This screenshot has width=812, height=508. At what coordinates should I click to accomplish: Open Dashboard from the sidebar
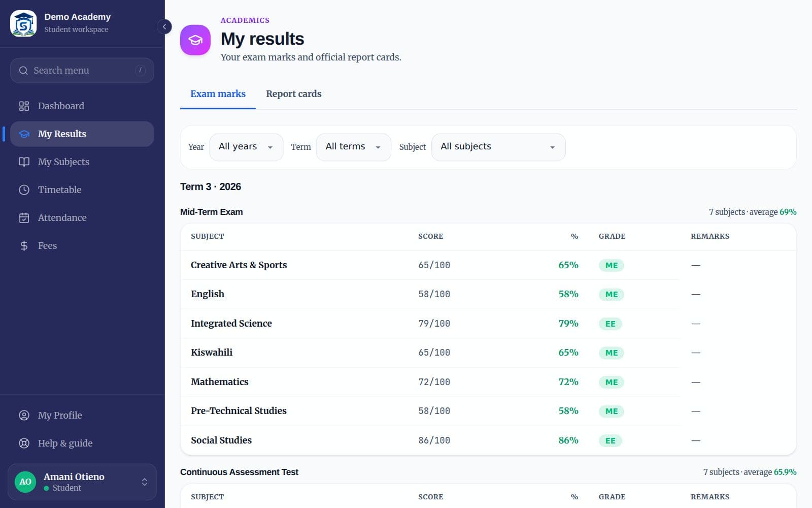pyautogui.click(x=82, y=106)
